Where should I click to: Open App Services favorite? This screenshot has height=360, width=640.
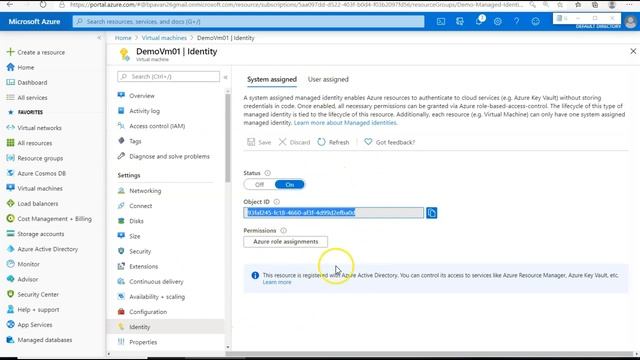tap(29, 324)
